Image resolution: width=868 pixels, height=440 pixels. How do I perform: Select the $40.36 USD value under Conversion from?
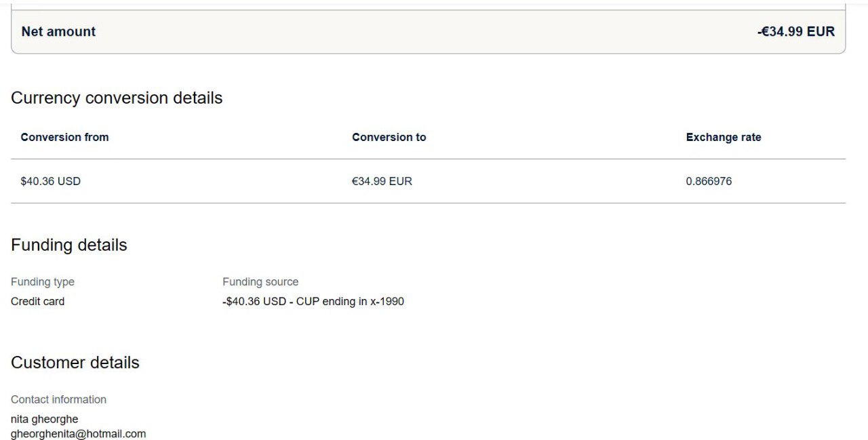click(x=50, y=182)
